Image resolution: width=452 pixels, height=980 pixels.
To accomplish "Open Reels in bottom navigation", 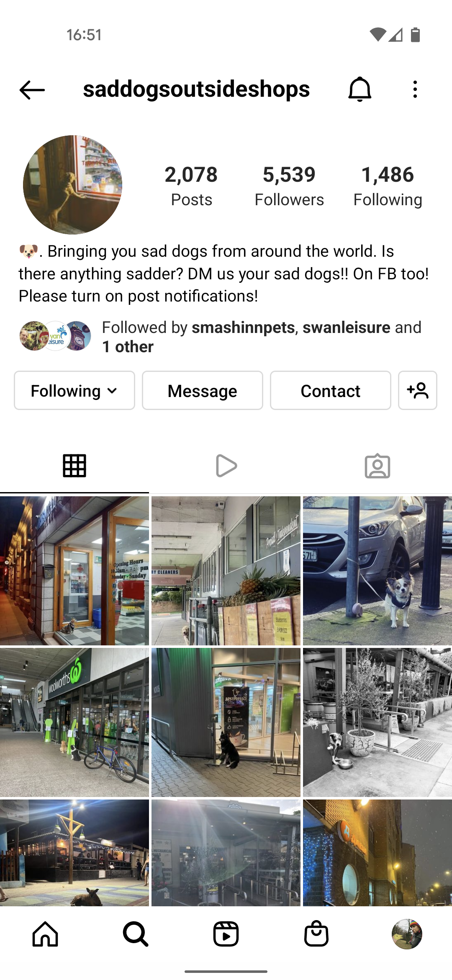I will tap(226, 934).
